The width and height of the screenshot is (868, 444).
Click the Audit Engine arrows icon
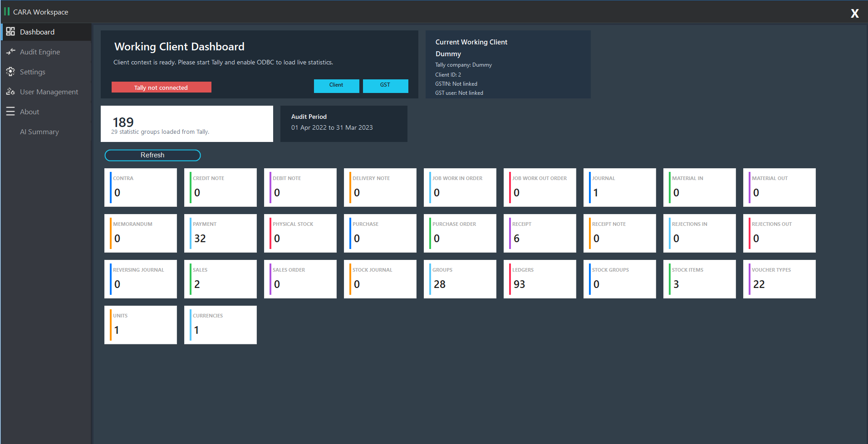click(10, 52)
